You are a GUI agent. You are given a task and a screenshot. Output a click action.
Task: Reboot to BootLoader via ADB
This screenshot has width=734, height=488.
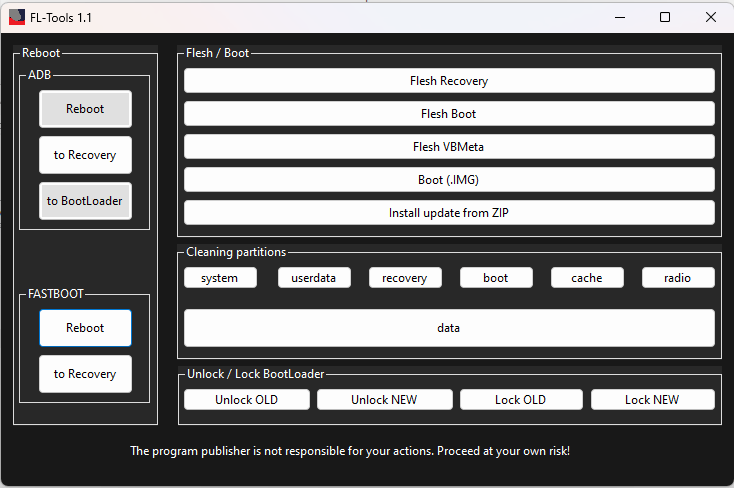[x=85, y=201]
